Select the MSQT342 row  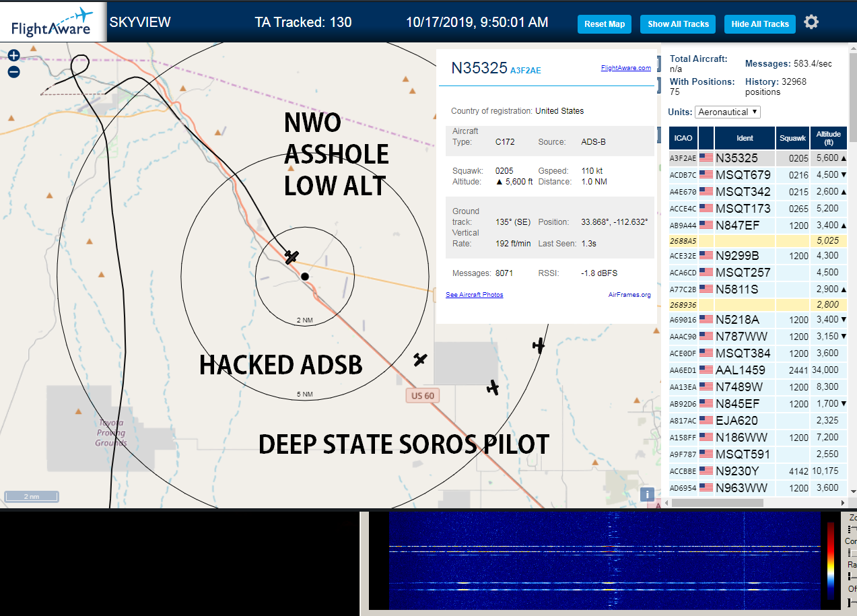758,192
